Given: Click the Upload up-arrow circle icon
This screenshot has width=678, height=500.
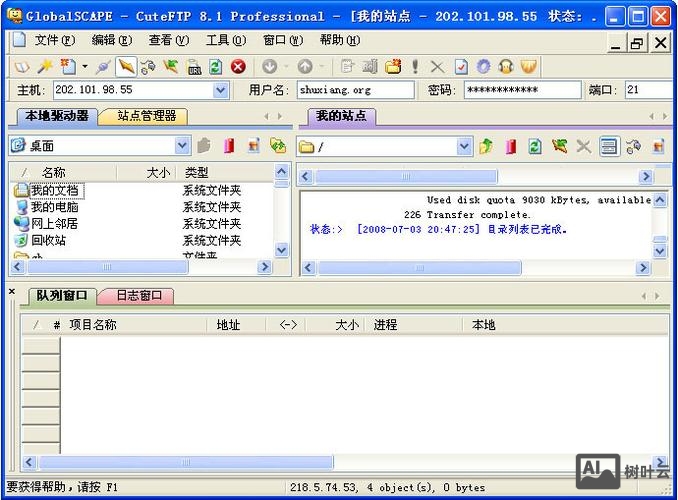Looking at the screenshot, I should (305, 67).
